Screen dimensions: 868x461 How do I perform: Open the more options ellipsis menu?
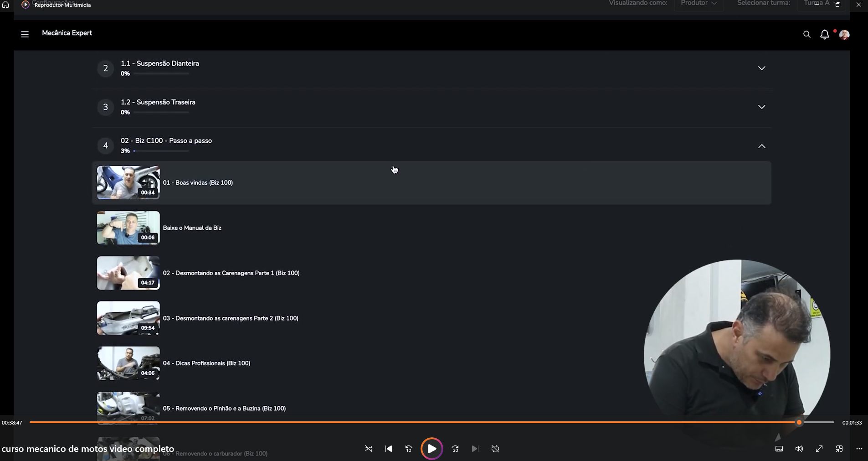point(859,449)
